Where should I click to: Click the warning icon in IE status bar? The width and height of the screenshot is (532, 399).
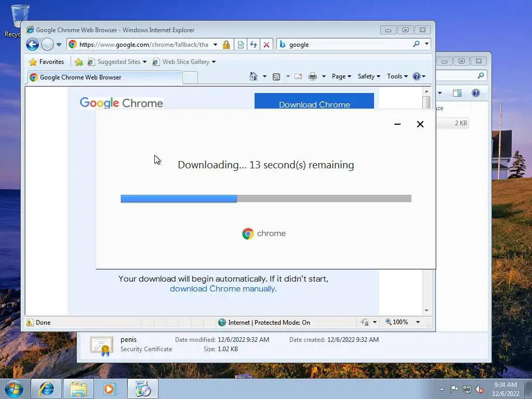30,322
